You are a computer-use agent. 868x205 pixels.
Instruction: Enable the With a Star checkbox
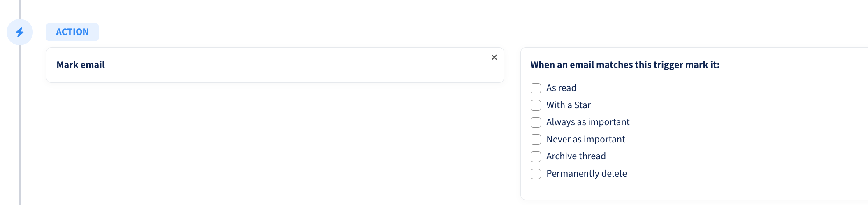(536, 105)
